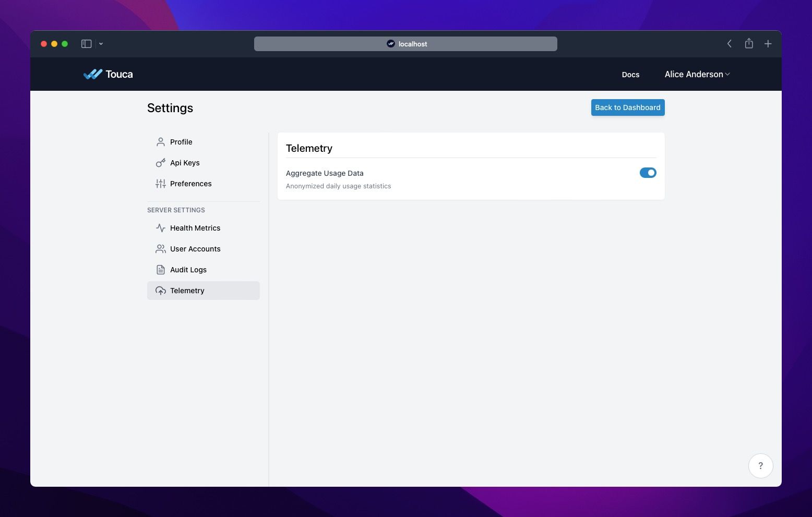Screen dimensions: 812x517
Task: Click the User Accounts people icon
Action: (x=161, y=249)
